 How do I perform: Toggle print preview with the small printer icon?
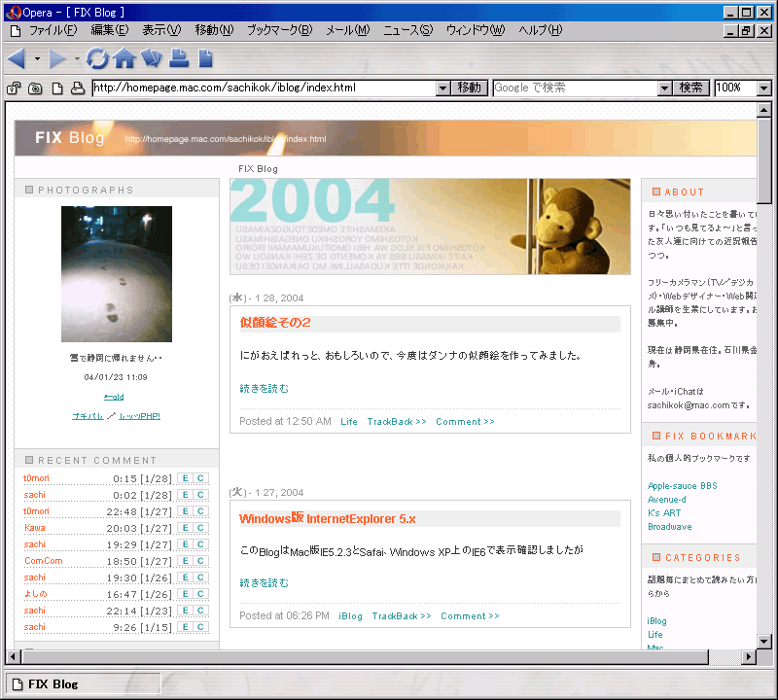(x=78, y=88)
